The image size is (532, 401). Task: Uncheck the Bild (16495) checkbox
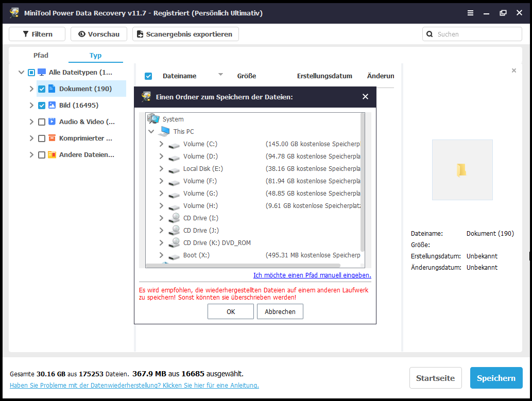coord(42,105)
